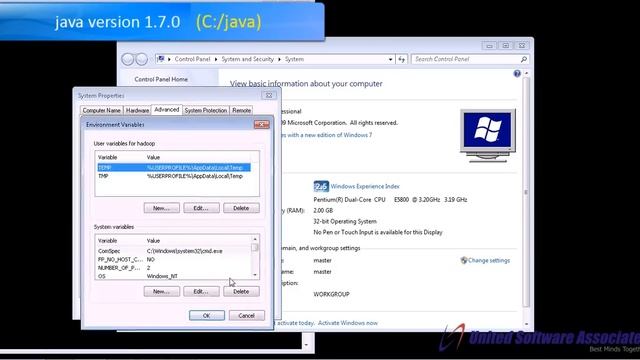Image resolution: width=640 pixels, height=360 pixels.
Task: Click Delete under User variables for hadoop
Action: pos(241,208)
